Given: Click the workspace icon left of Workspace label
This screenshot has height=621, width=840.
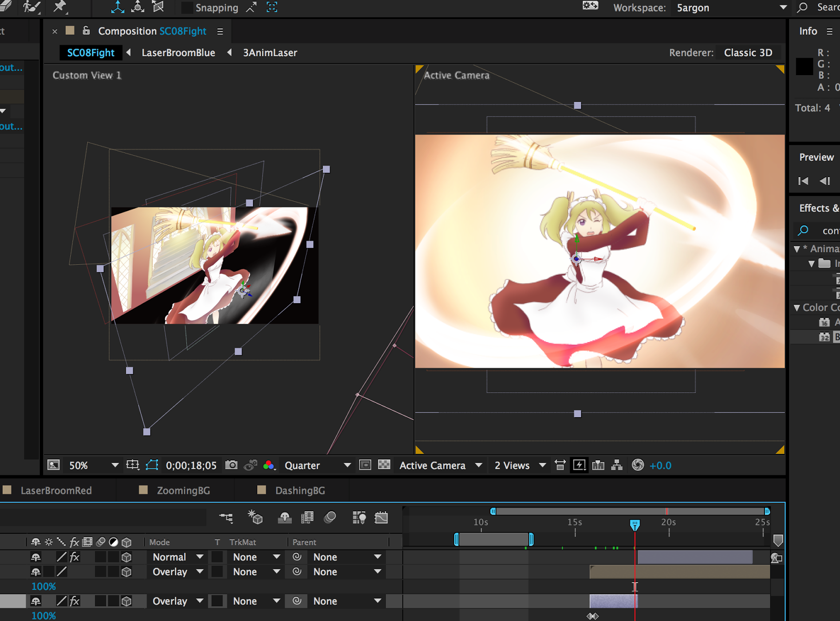Looking at the screenshot, I should [x=591, y=6].
